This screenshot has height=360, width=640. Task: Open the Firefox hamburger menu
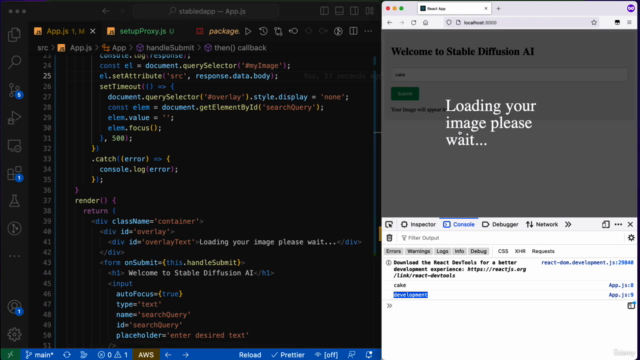tap(629, 22)
